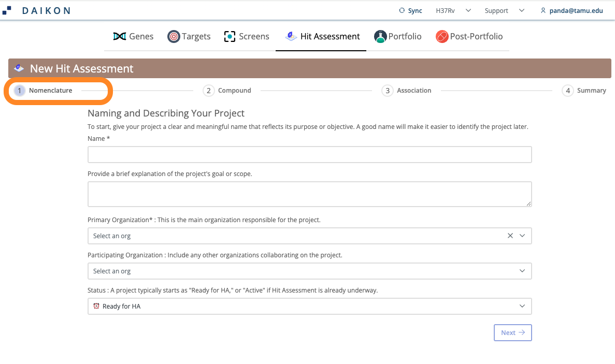Open the Targets bullseye icon
Image resolution: width=615 pixels, height=364 pixels.
coord(174,36)
